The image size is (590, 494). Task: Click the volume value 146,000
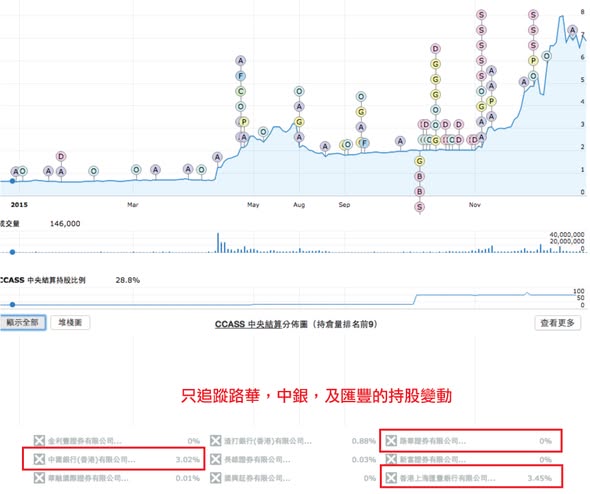[65, 223]
